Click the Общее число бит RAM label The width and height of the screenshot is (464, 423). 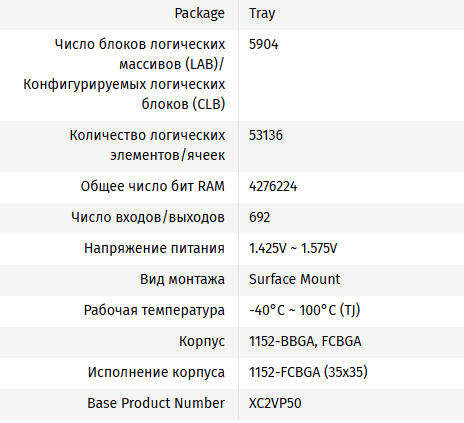click(x=153, y=186)
